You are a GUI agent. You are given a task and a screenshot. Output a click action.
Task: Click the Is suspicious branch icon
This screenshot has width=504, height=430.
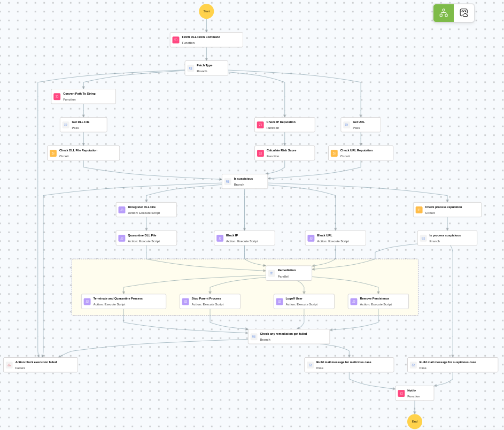click(x=228, y=181)
